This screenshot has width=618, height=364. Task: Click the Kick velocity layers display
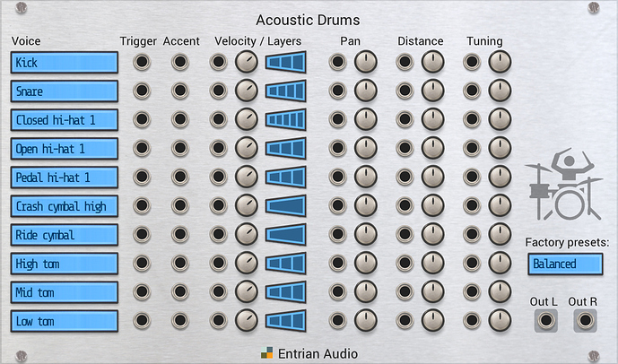(286, 62)
